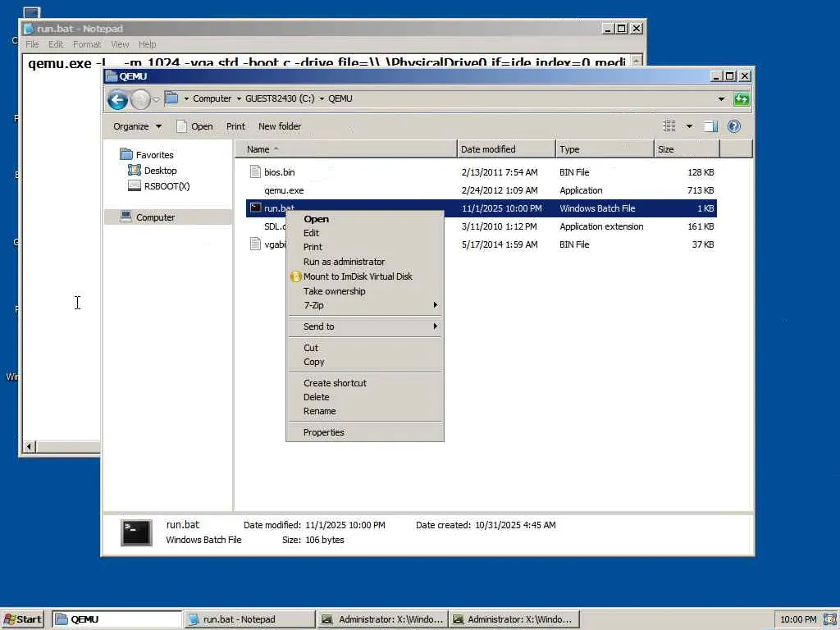This screenshot has width=840, height=630.
Task: Sort by the Name column header
Action: coord(346,149)
